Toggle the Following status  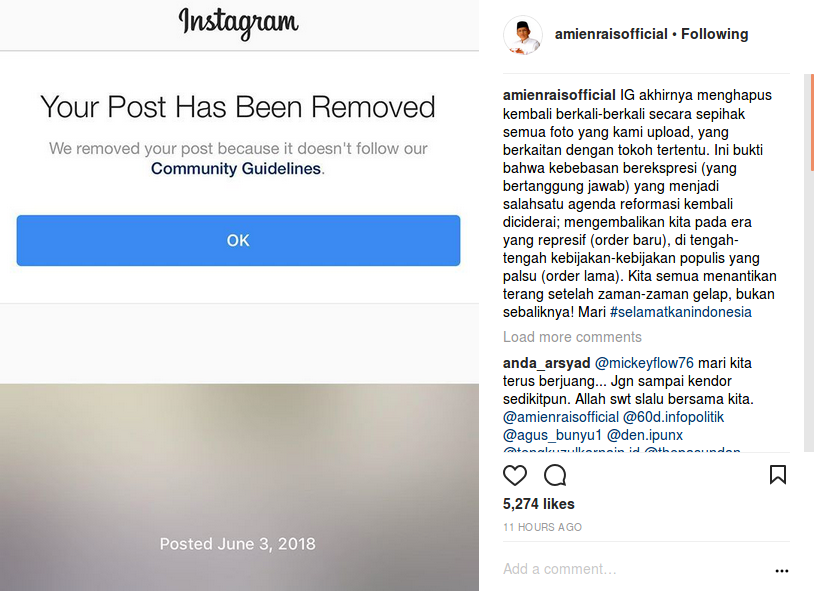(714, 34)
